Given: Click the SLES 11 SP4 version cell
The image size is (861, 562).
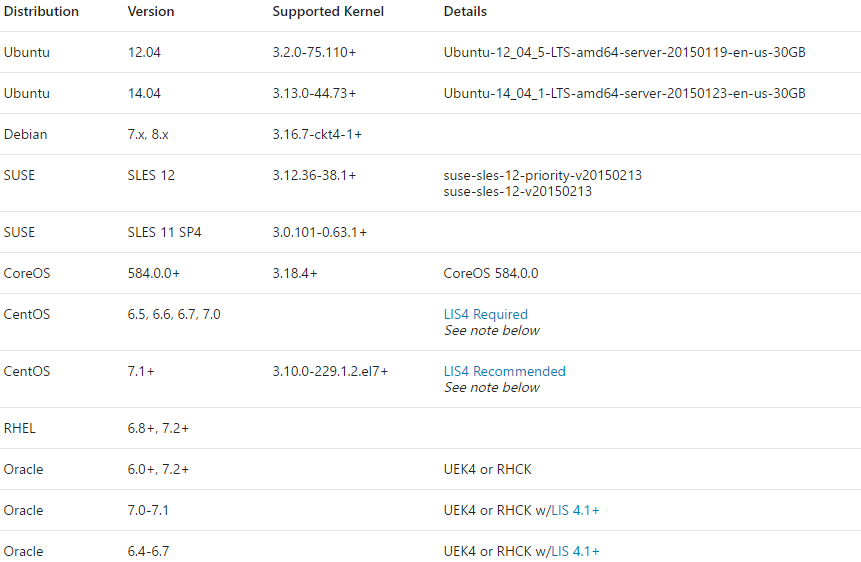Looking at the screenshot, I should (165, 232).
